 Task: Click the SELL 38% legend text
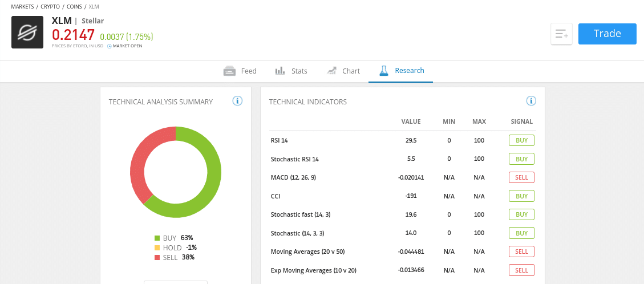click(x=179, y=258)
